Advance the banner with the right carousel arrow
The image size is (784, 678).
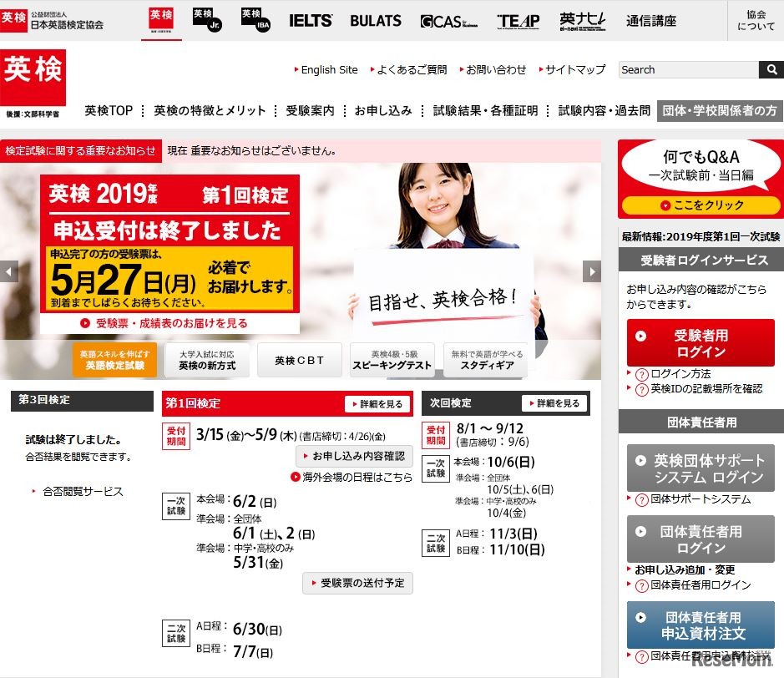(592, 271)
